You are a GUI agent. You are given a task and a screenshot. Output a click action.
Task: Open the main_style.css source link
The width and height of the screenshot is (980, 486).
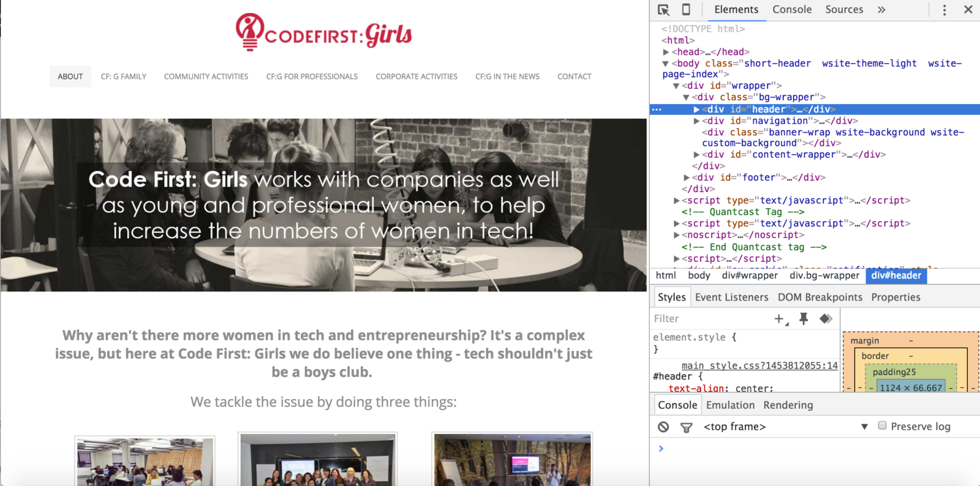coord(759,365)
